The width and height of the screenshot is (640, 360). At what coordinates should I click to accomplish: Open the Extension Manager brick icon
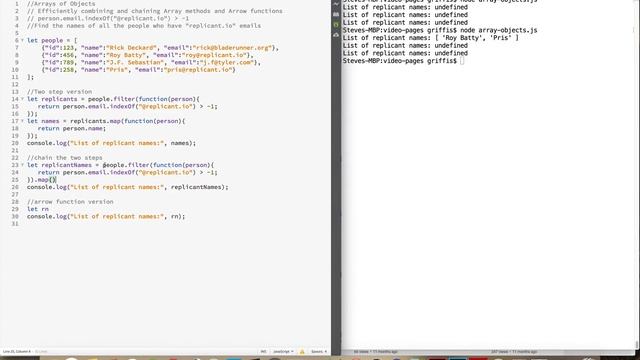(336, 14)
